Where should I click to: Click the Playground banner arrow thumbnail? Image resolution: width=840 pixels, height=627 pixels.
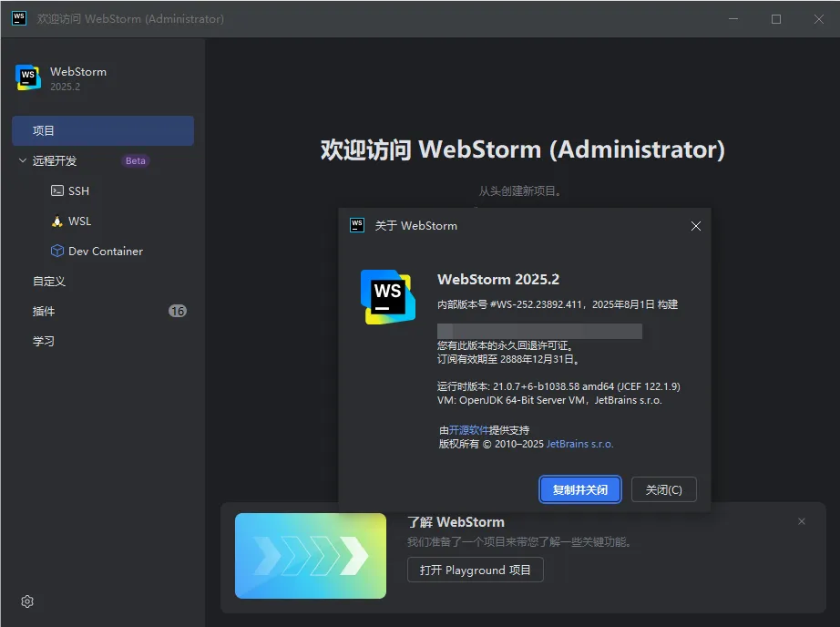[310, 556]
